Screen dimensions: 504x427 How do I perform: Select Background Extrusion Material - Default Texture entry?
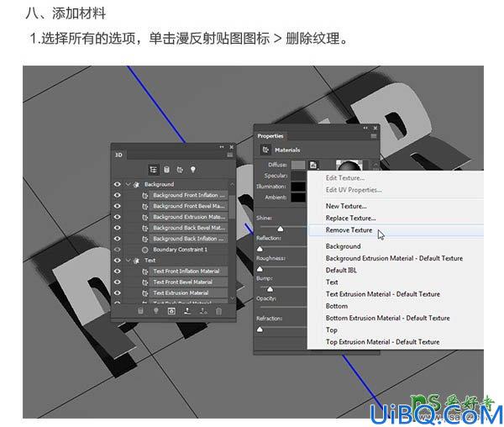[395, 258]
